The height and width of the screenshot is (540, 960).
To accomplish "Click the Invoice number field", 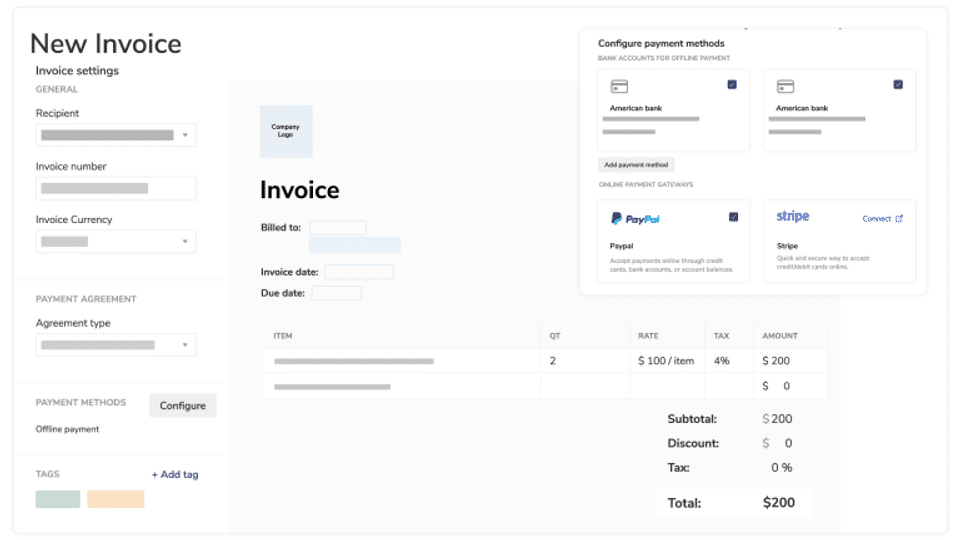I will coord(116,189).
